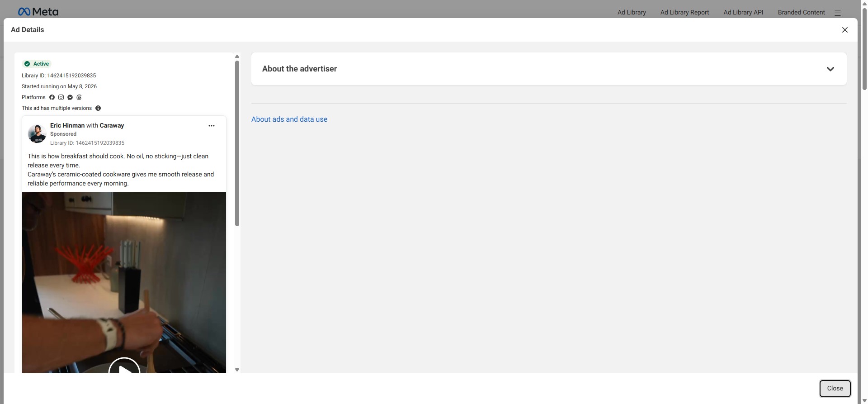Click the green Active status checkmark icon
Screen dimensions: 868x404
[x=27, y=64]
